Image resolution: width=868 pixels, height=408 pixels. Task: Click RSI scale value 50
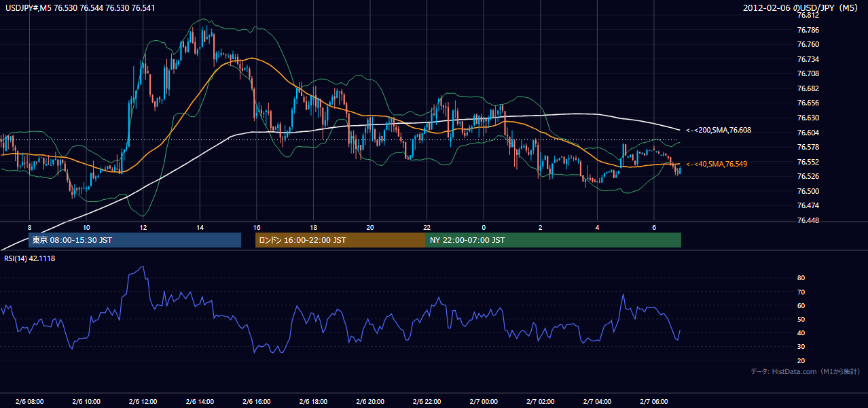pyautogui.click(x=801, y=319)
